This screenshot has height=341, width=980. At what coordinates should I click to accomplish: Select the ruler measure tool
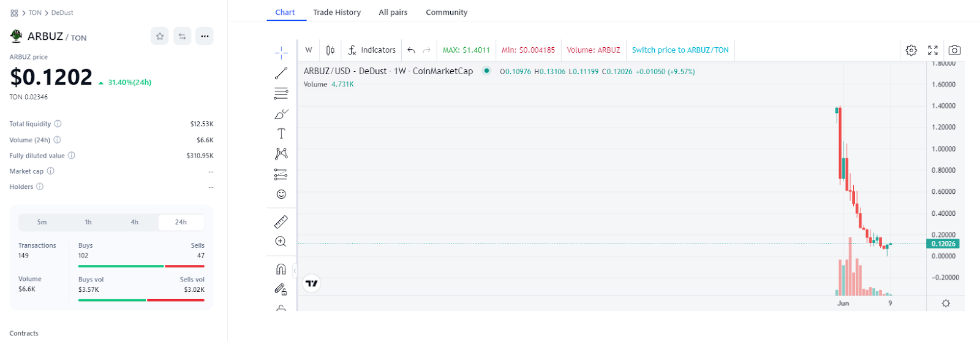point(281,221)
